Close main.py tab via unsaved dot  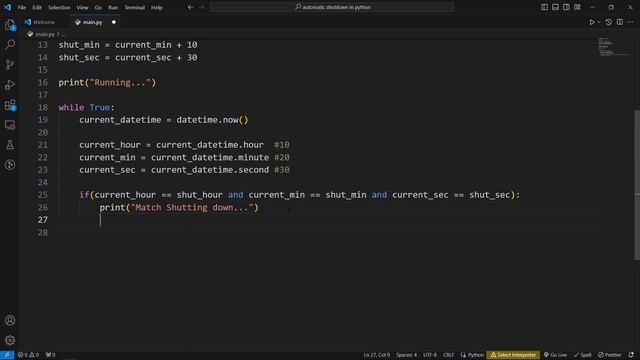pyautogui.click(x=114, y=22)
